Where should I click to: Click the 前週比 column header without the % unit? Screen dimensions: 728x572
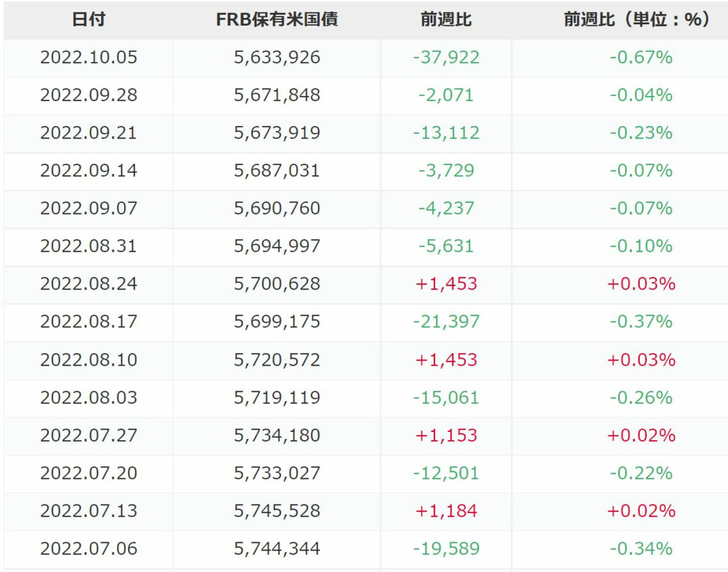click(446, 19)
